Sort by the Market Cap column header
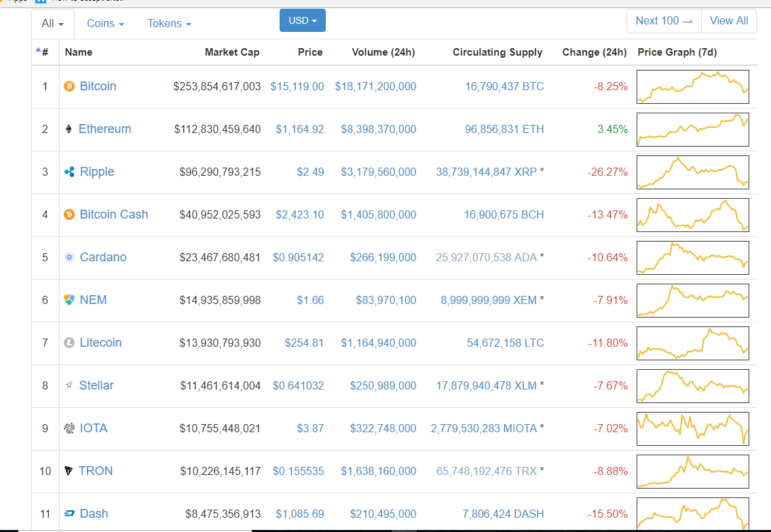Image resolution: width=771 pixels, height=532 pixels. pos(232,52)
